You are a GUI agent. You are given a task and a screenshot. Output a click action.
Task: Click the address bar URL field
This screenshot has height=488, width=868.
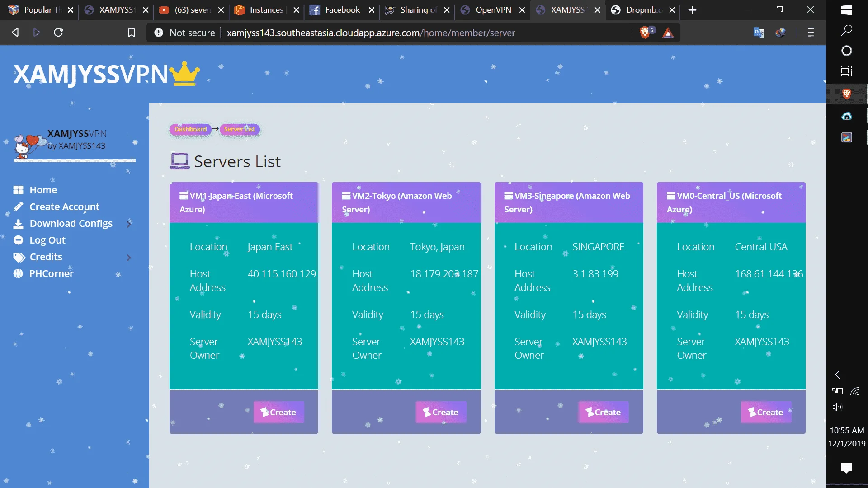(x=371, y=33)
